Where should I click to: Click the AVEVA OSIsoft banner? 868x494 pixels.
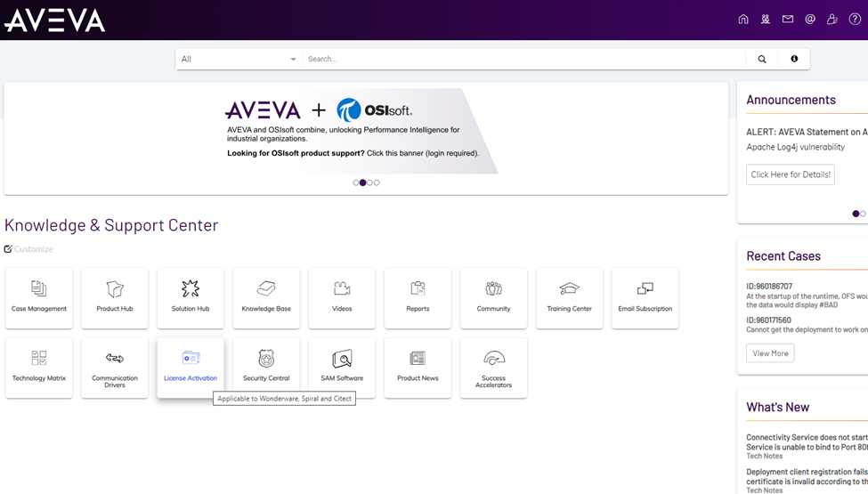[x=361, y=131]
